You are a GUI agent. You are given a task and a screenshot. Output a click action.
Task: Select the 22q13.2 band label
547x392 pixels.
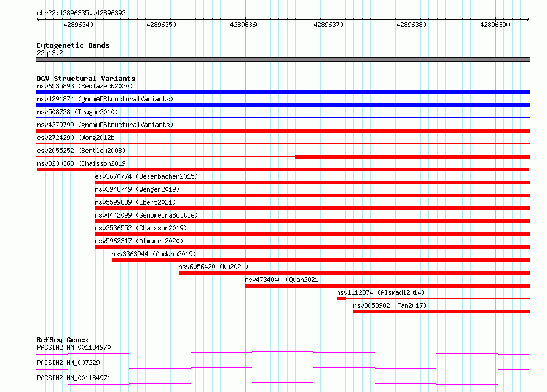50,53
